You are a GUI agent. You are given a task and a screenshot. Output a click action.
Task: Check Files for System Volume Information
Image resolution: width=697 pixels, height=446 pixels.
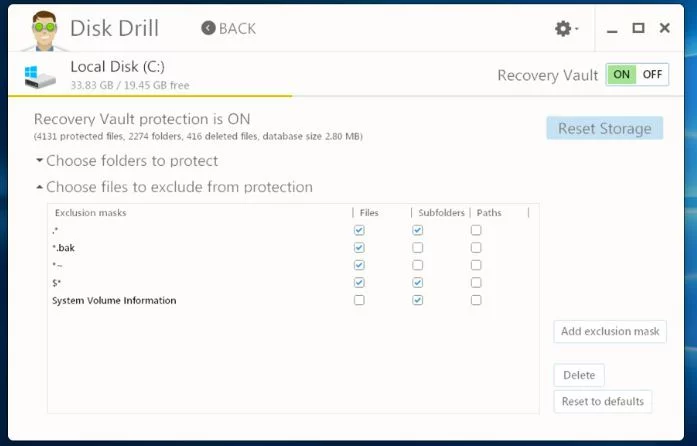(x=359, y=300)
